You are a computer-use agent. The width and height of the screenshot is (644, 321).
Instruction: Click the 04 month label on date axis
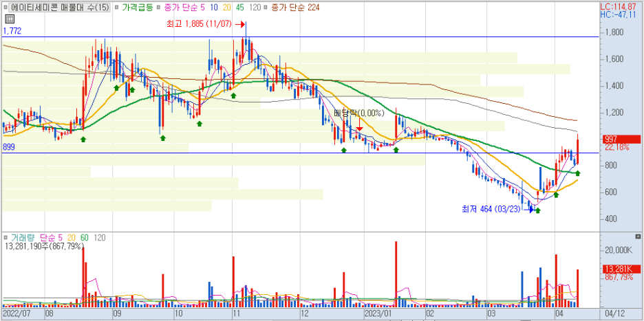(x=559, y=313)
